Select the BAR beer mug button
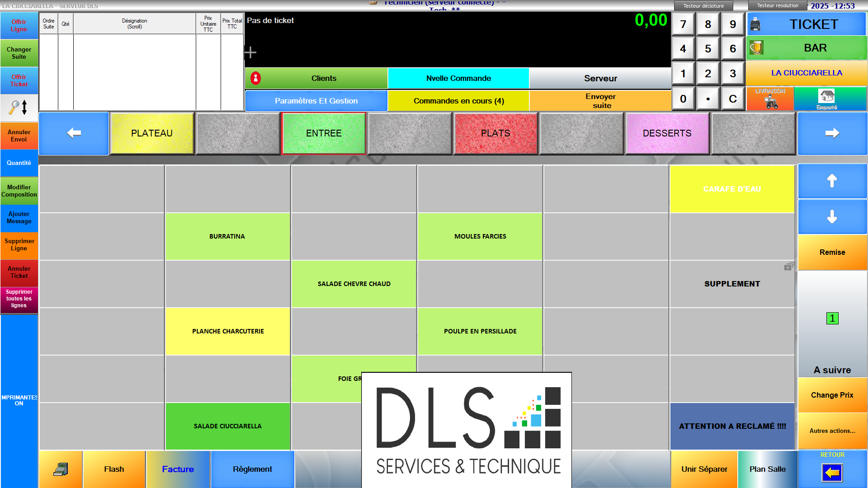 click(807, 48)
